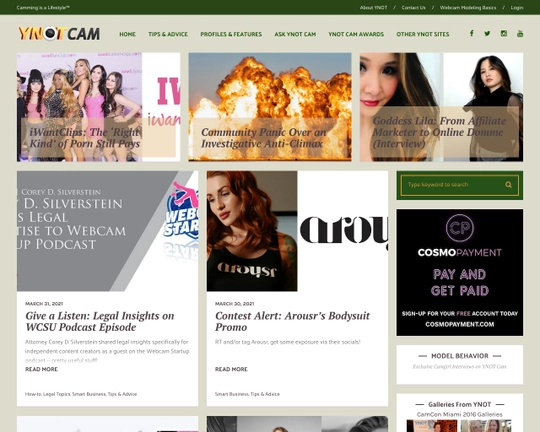Open the left CamCon gallery thumbnail

point(432,426)
